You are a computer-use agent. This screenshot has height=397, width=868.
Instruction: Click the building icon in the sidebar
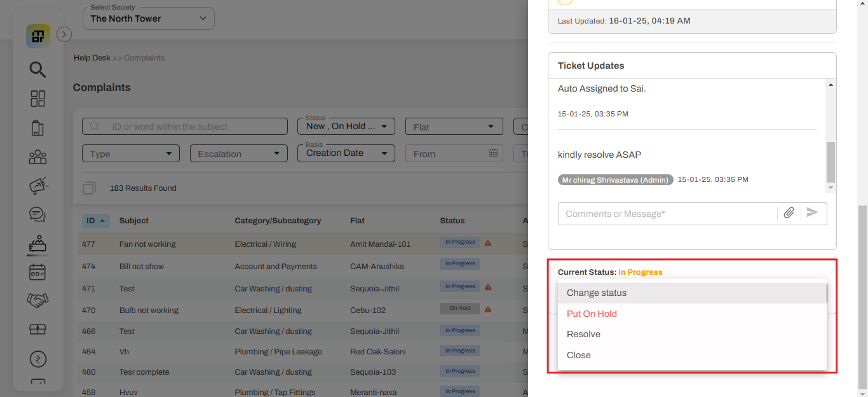pos(37,128)
